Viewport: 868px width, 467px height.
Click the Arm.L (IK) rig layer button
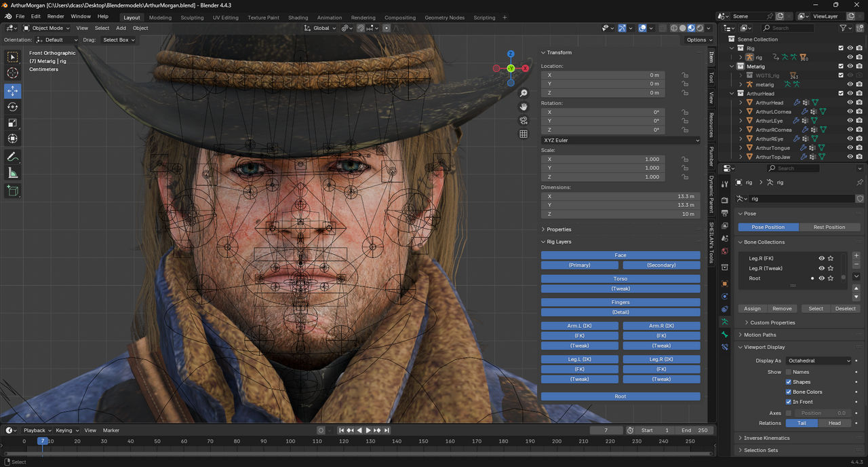[x=580, y=326]
